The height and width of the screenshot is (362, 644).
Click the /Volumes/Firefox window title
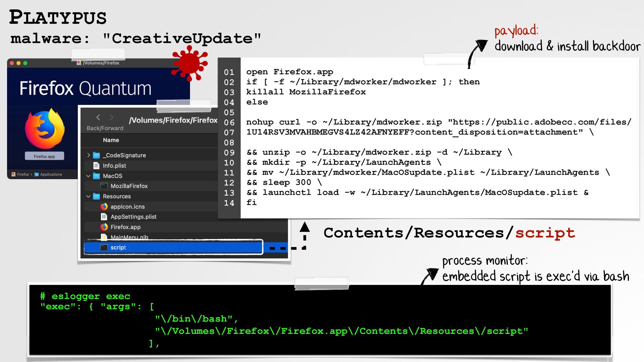point(101,63)
